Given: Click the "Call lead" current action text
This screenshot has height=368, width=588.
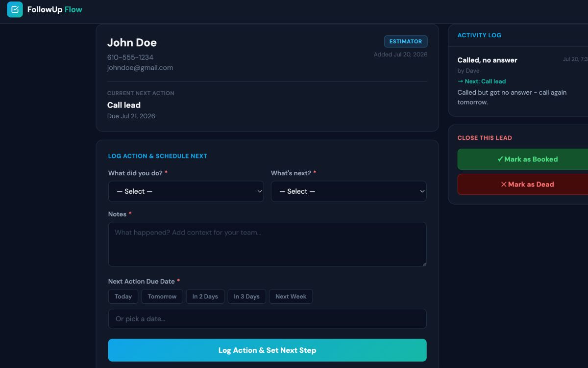Looking at the screenshot, I should point(124,105).
